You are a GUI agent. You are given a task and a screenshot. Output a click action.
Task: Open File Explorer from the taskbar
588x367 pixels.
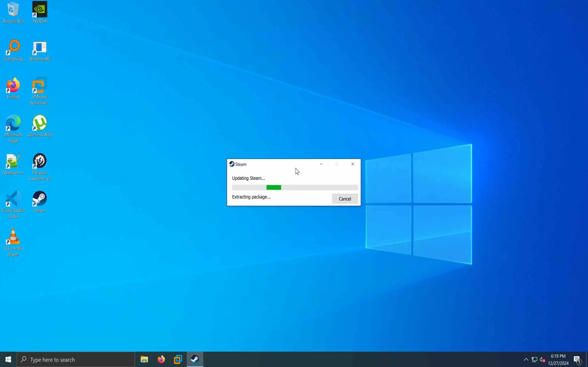(144, 359)
